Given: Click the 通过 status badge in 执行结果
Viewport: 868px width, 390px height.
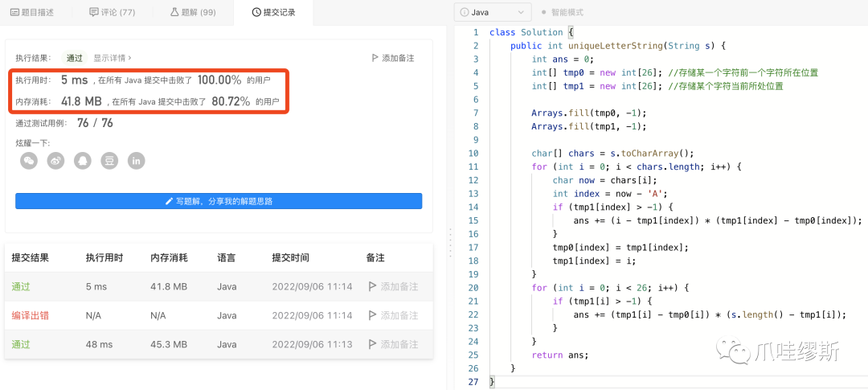Looking at the screenshot, I should [x=75, y=58].
